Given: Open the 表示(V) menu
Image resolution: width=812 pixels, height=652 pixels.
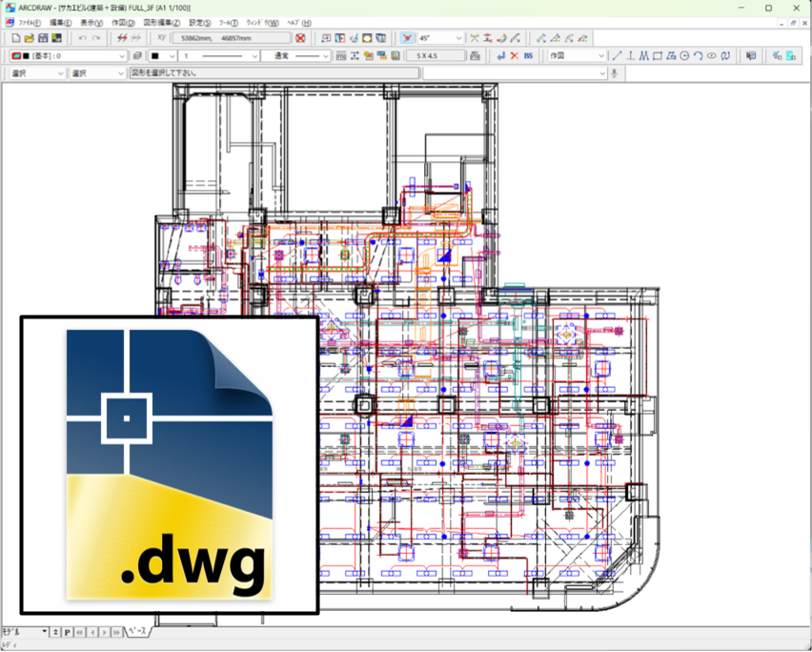Looking at the screenshot, I should tap(91, 23).
